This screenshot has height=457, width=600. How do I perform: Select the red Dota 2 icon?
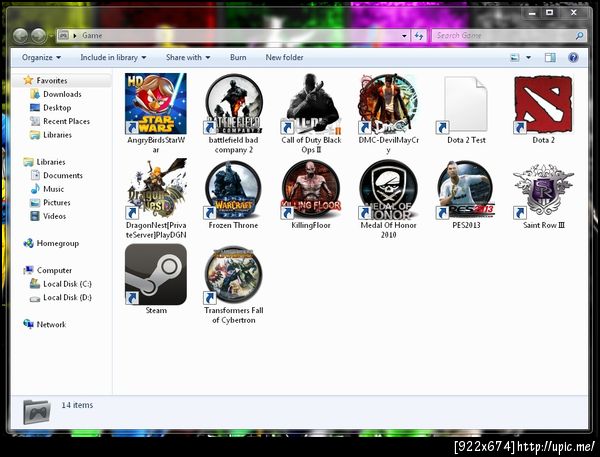click(x=544, y=103)
